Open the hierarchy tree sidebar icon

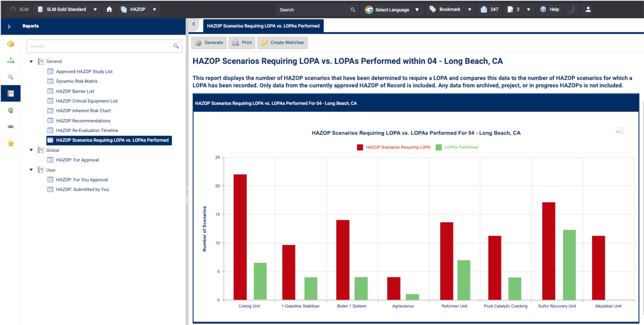pyautogui.click(x=11, y=60)
